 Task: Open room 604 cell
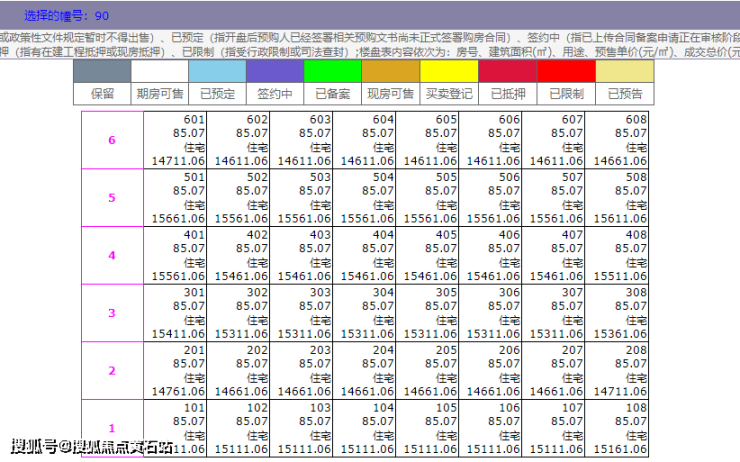(364, 140)
